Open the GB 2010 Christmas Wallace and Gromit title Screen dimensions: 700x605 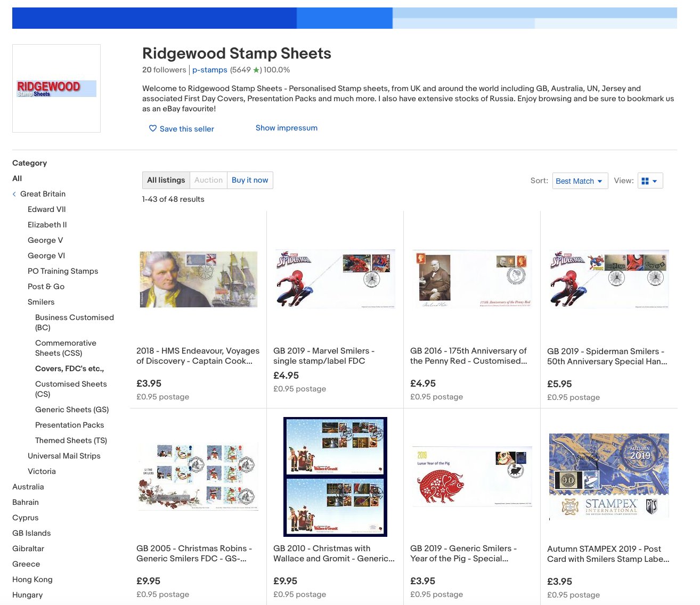click(334, 553)
